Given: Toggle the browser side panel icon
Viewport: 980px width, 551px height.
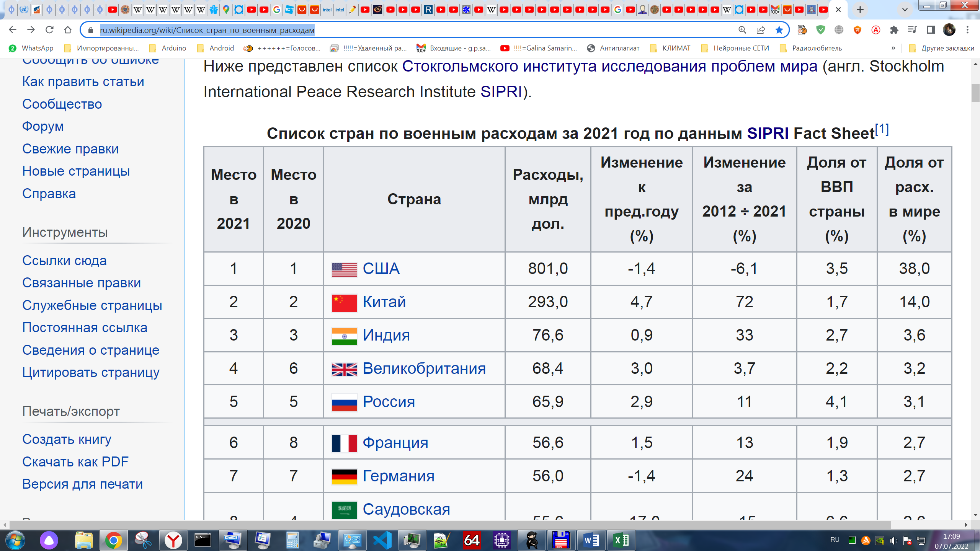Looking at the screenshot, I should point(931,30).
